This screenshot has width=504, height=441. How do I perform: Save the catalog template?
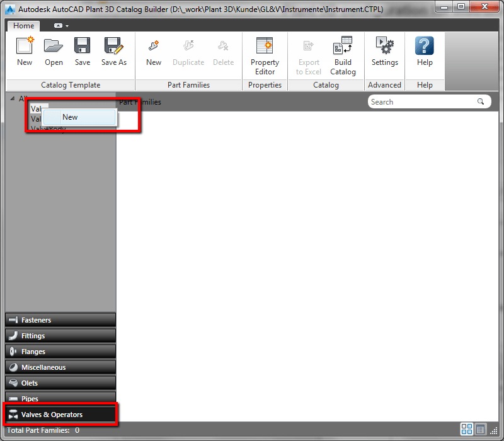(83, 51)
